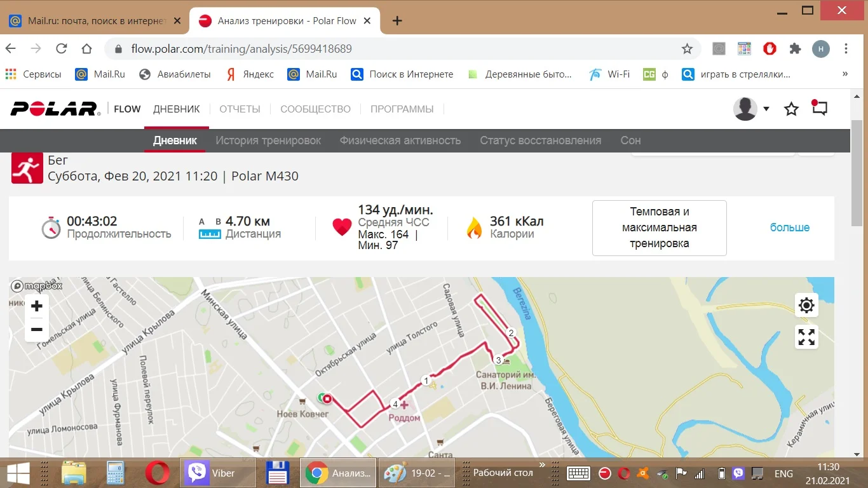This screenshot has height=488, width=868.
Task: Open the Chrome extensions puzzle icon
Action: tap(795, 49)
